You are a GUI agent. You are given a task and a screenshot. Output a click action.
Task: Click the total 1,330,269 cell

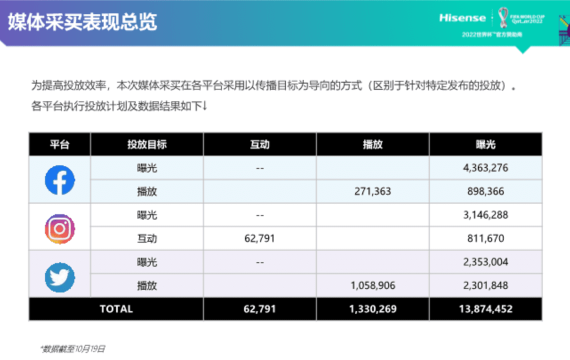click(x=373, y=309)
